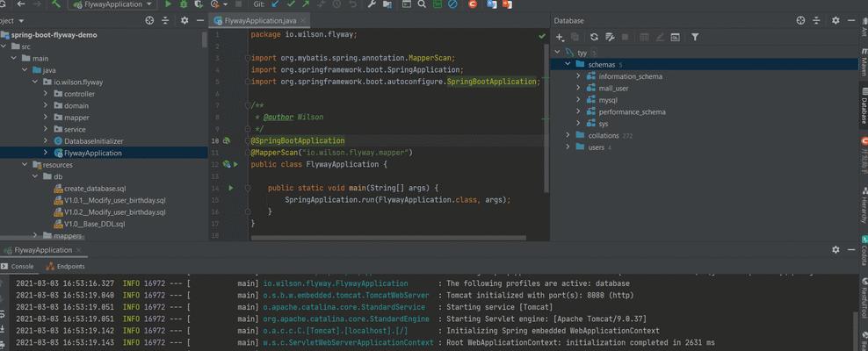Open settings with the wrench icon

[372, 4]
